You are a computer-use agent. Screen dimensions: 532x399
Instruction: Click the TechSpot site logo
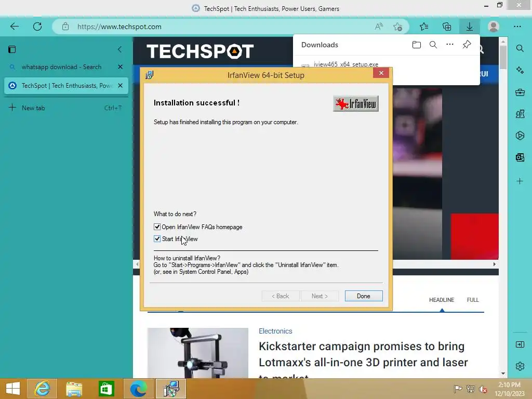200,51
